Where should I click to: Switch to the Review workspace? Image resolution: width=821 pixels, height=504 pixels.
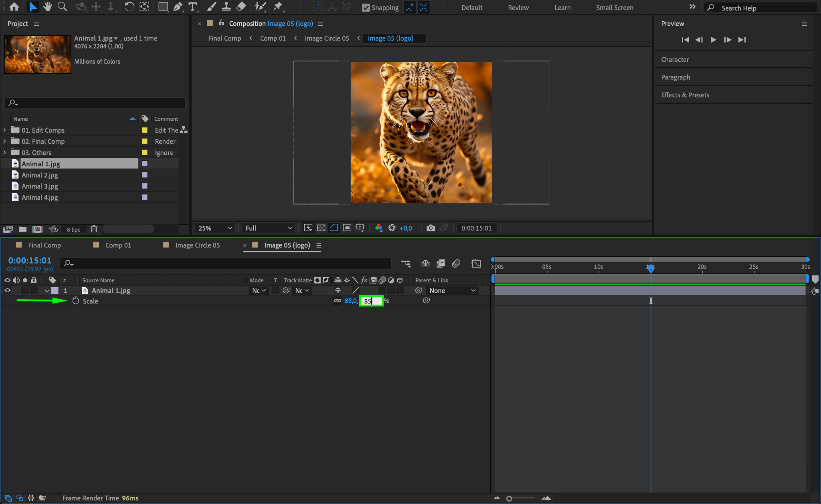click(x=518, y=8)
